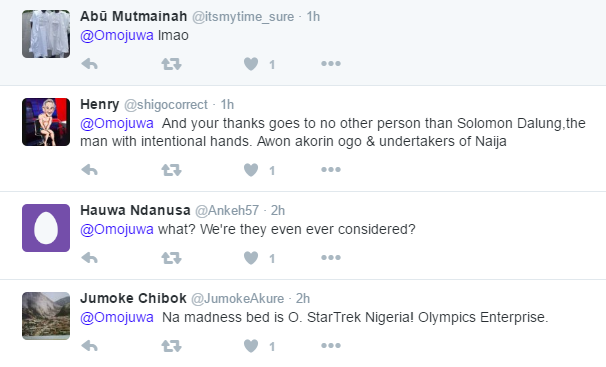Image resolution: width=606 pixels, height=367 pixels.
Task: Retweet Abū Mutmainah's lmao tweet
Action: [171, 64]
